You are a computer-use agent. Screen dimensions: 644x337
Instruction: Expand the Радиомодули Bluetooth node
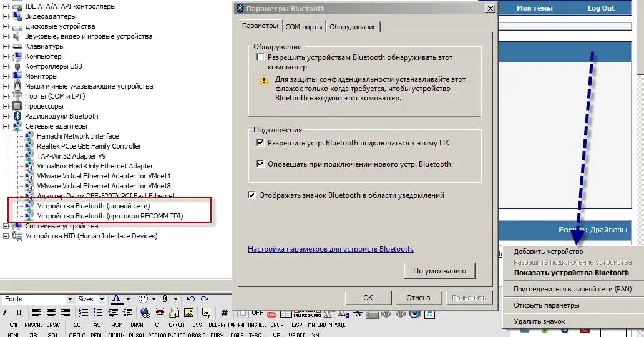coord(6,116)
